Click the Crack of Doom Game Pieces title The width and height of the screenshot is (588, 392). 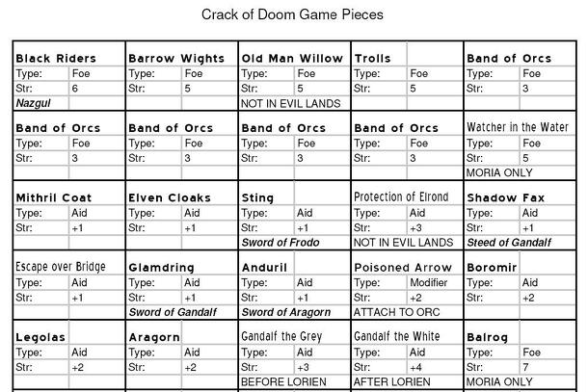292,14
